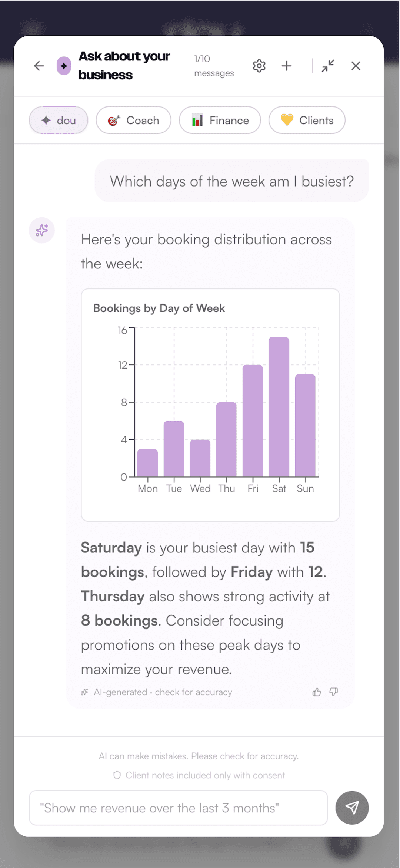Click the user question message bubble
This screenshot has height=868, width=400.
click(231, 181)
